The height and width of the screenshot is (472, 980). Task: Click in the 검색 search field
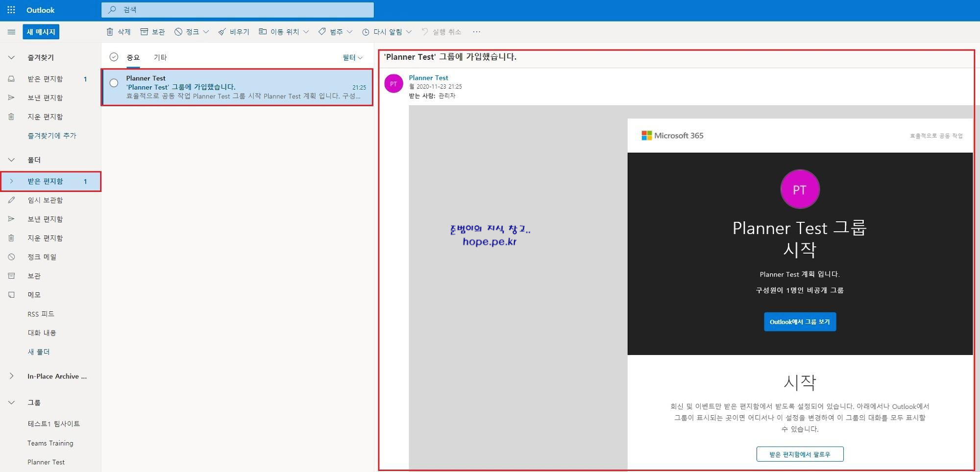(238, 10)
